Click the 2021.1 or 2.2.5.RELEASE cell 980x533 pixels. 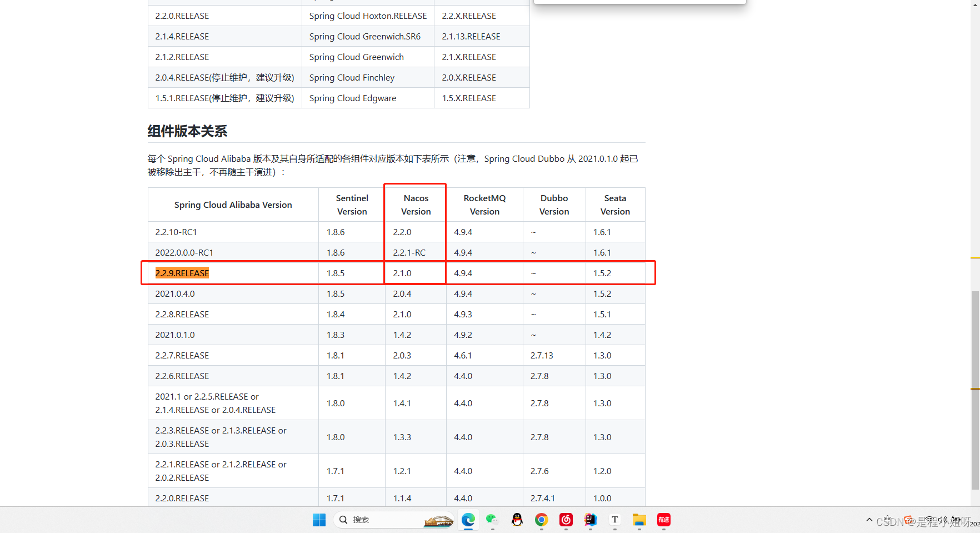click(x=233, y=403)
